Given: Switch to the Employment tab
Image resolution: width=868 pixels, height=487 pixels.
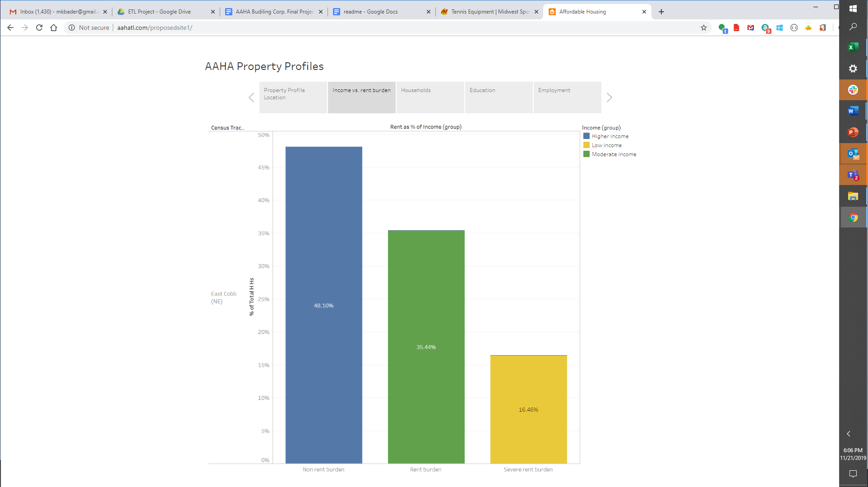Looking at the screenshot, I should (568, 97).
